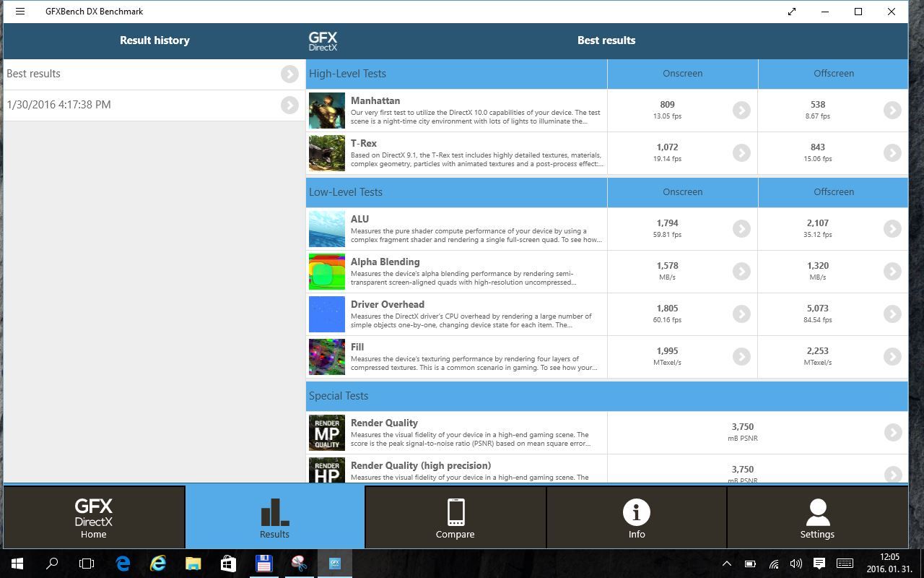924x578 pixels.
Task: Click the Fill test thumbnail
Action: pyautogui.click(x=327, y=357)
